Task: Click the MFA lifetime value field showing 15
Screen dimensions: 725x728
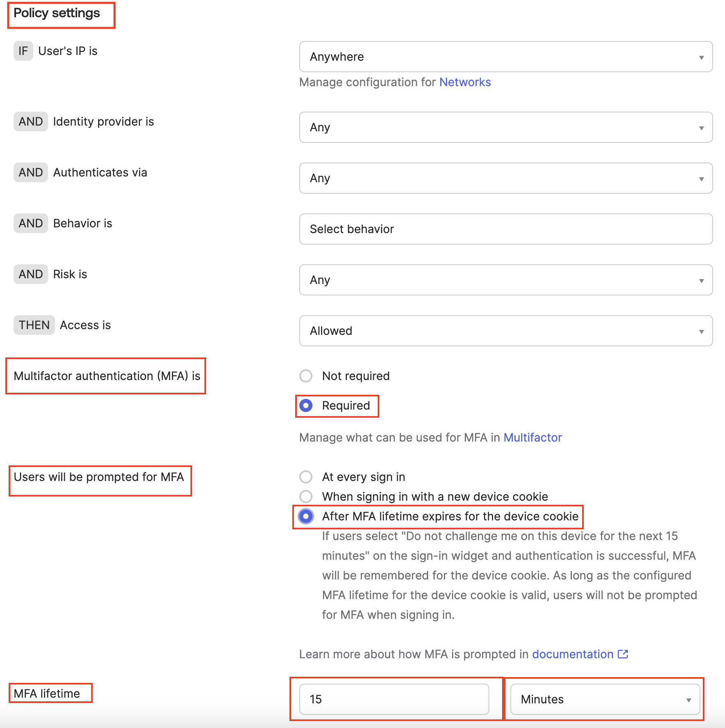Action: tap(394, 700)
